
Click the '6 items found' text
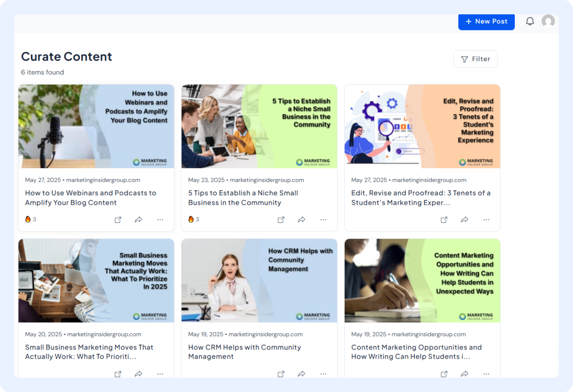(42, 73)
